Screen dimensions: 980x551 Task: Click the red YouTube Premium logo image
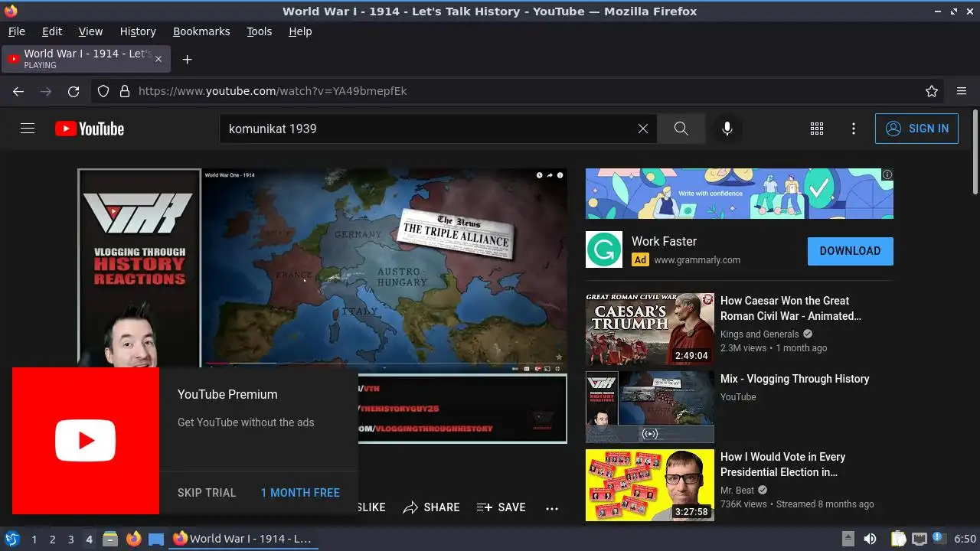click(86, 441)
